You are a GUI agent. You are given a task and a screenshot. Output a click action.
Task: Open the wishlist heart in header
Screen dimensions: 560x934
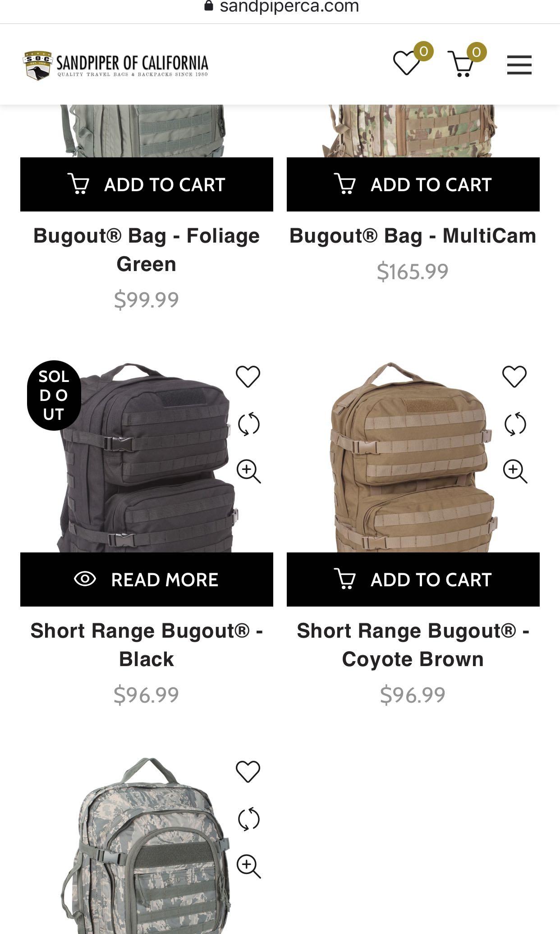tap(407, 64)
